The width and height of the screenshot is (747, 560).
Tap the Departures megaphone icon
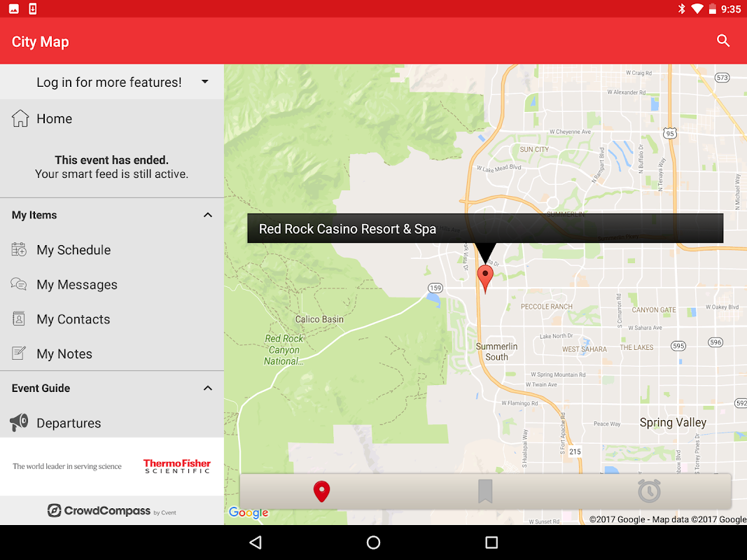(x=19, y=422)
